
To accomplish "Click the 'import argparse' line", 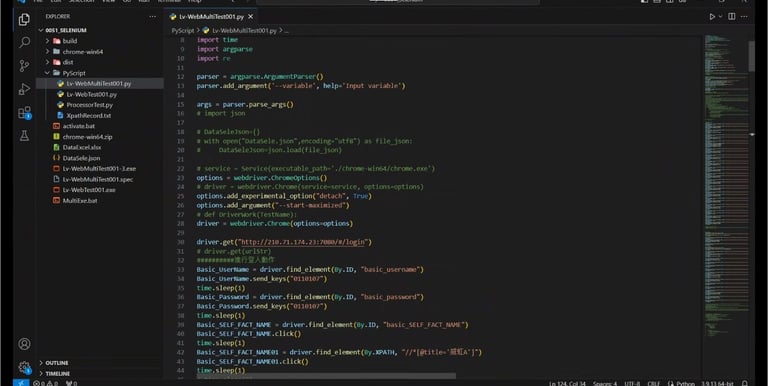I will click(x=224, y=49).
